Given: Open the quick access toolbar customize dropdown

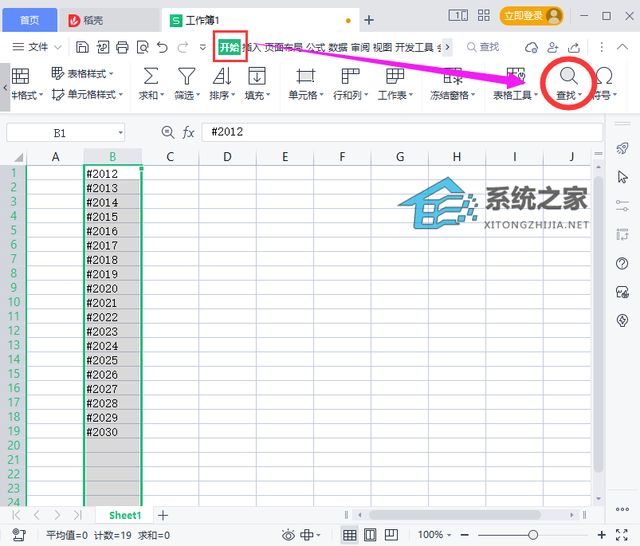Looking at the screenshot, I should point(202,47).
